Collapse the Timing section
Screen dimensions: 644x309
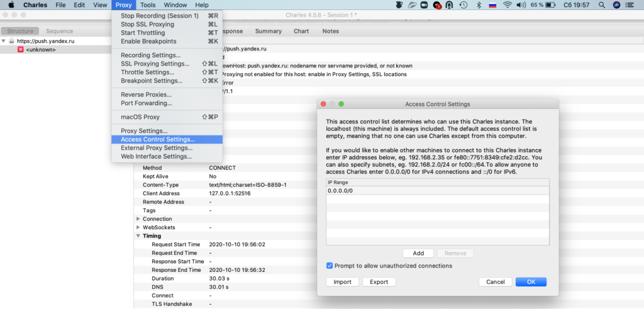tap(138, 236)
